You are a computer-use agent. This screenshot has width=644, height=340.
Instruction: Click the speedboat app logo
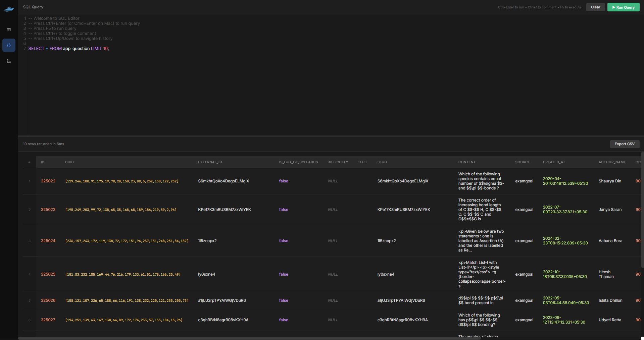tap(9, 9)
